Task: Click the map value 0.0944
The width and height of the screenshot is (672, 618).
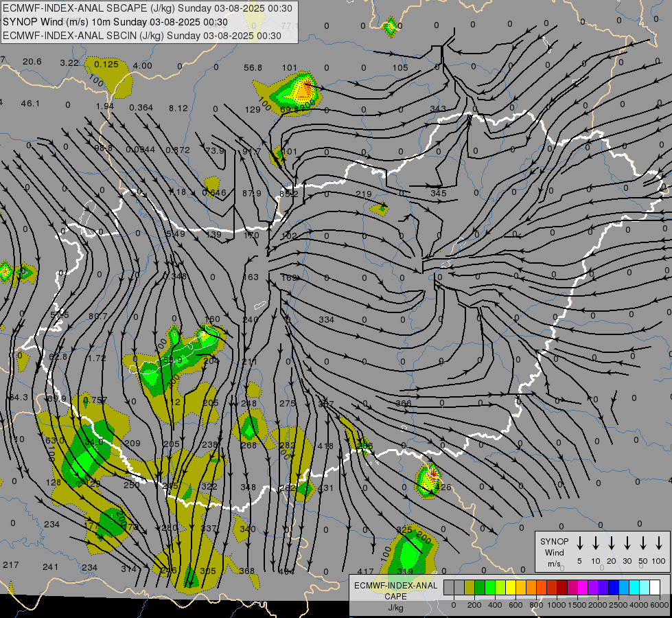Action: click(x=141, y=149)
